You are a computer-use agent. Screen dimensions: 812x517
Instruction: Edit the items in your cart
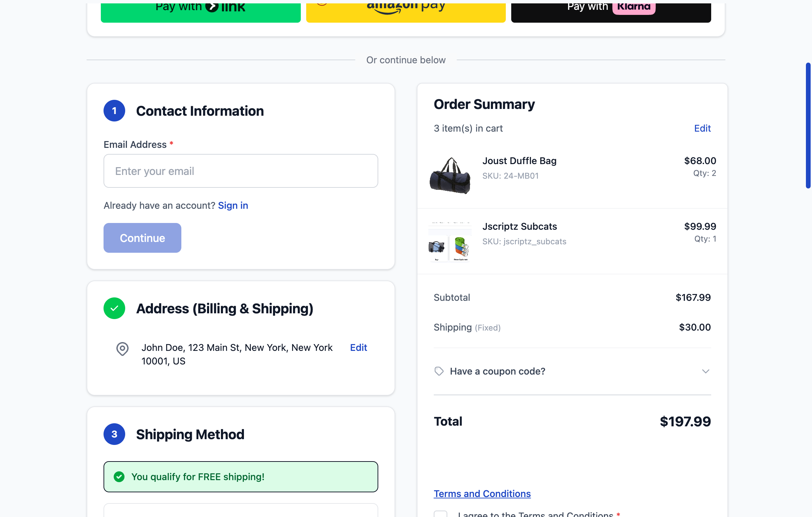coord(702,128)
